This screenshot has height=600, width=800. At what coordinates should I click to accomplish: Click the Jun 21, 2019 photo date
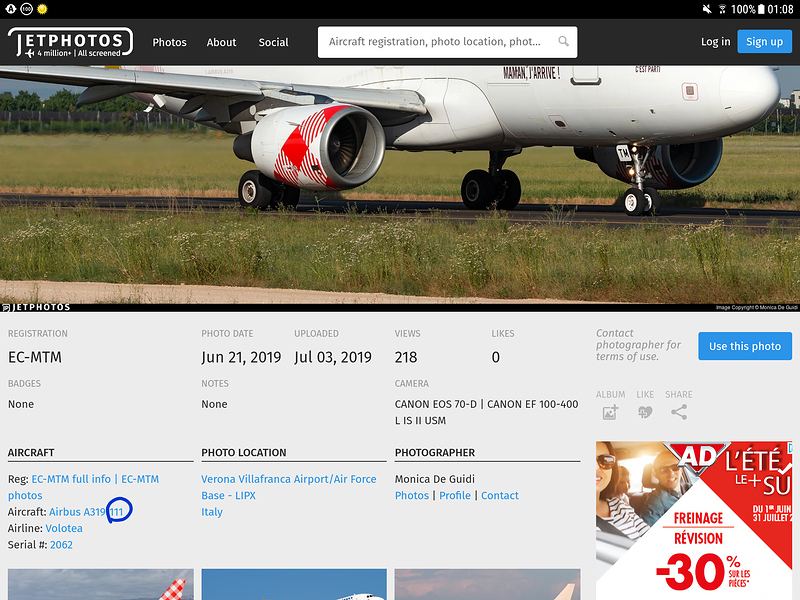pyautogui.click(x=241, y=357)
